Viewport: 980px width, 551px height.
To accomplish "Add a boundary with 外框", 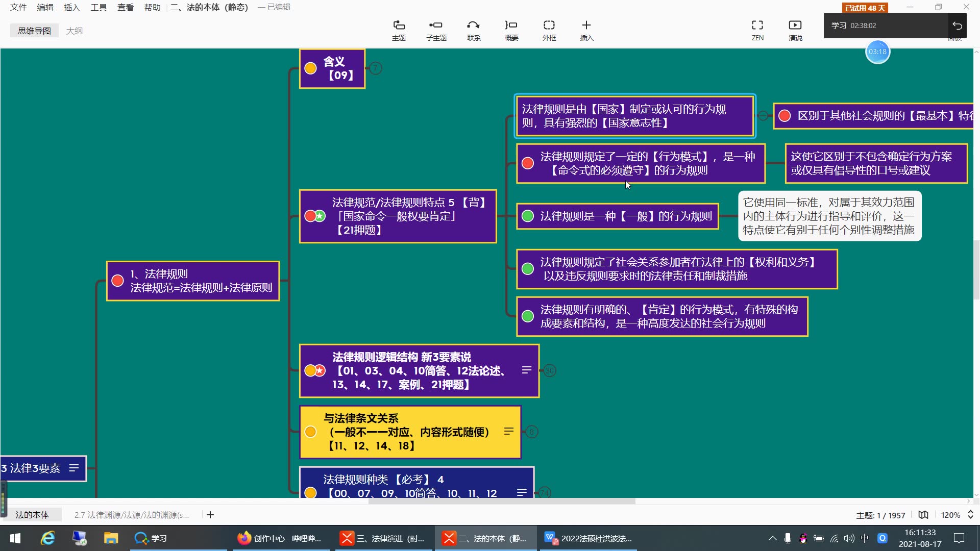I will coord(549,31).
